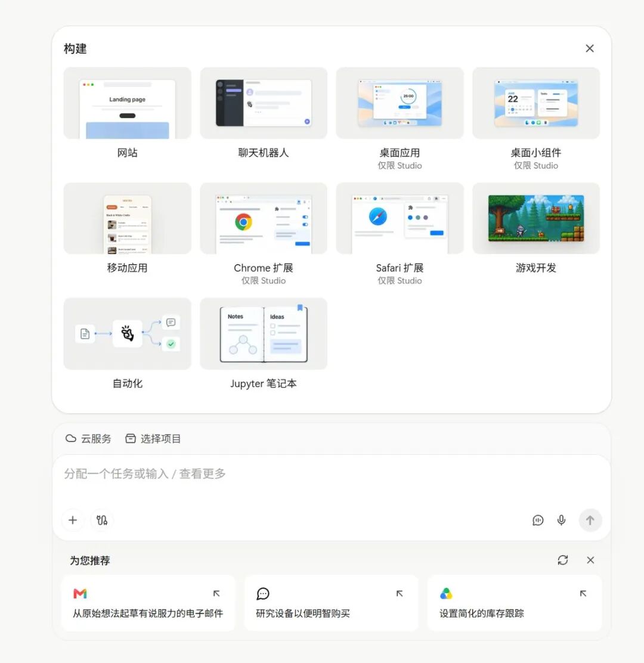Pick the 桌面小组件 template thumbnail
The height and width of the screenshot is (663, 644).
pos(535,103)
